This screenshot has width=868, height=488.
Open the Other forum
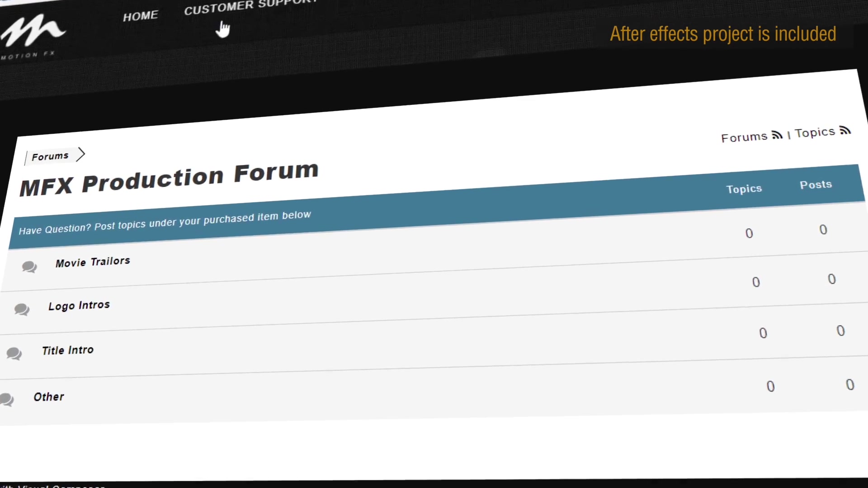click(x=49, y=397)
